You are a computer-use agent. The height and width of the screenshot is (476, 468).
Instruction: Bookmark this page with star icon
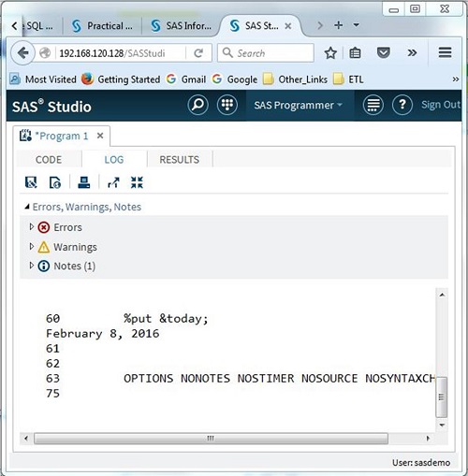coord(330,53)
